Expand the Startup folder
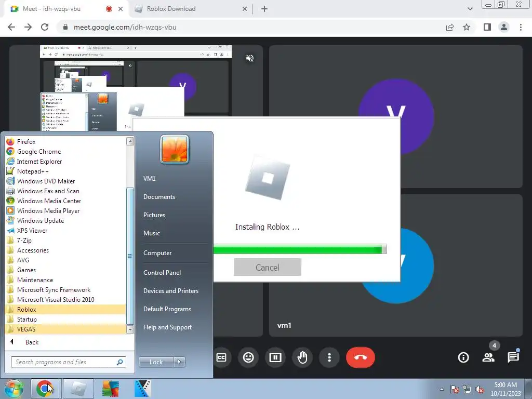 (27, 319)
